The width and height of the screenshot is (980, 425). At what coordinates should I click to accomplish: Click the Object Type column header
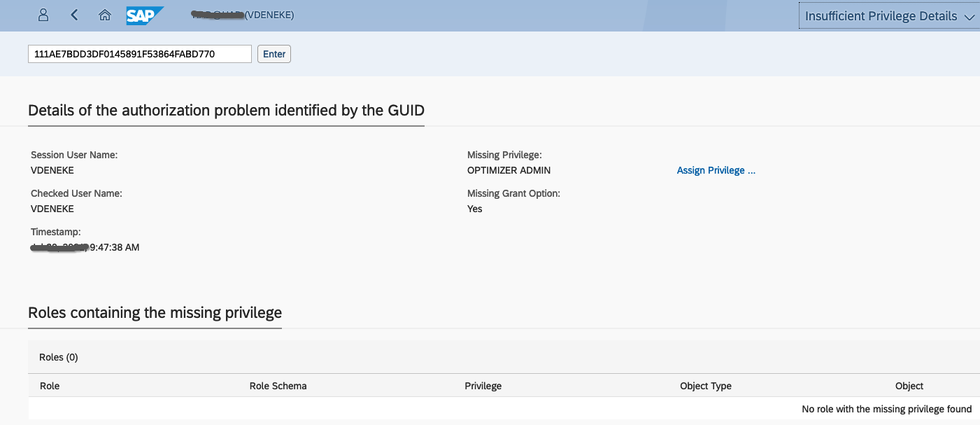tap(706, 386)
